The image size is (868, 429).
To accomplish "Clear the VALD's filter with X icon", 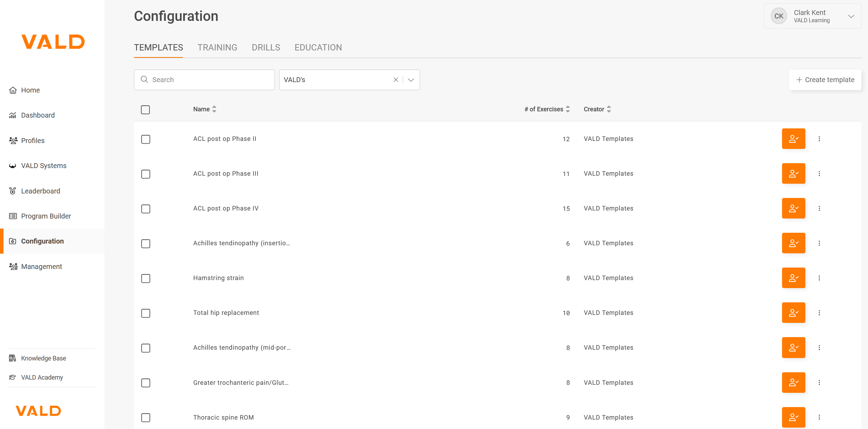I will [x=395, y=80].
